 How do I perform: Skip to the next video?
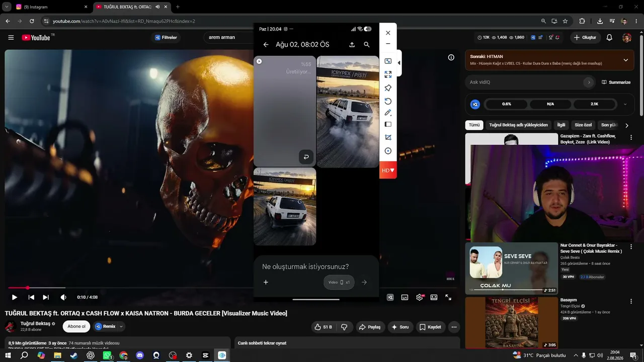(x=46, y=297)
